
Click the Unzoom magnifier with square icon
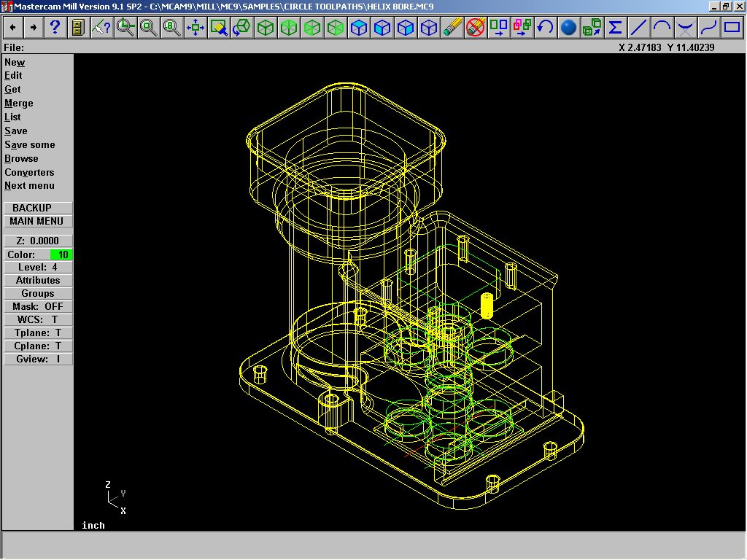pyautogui.click(x=149, y=28)
